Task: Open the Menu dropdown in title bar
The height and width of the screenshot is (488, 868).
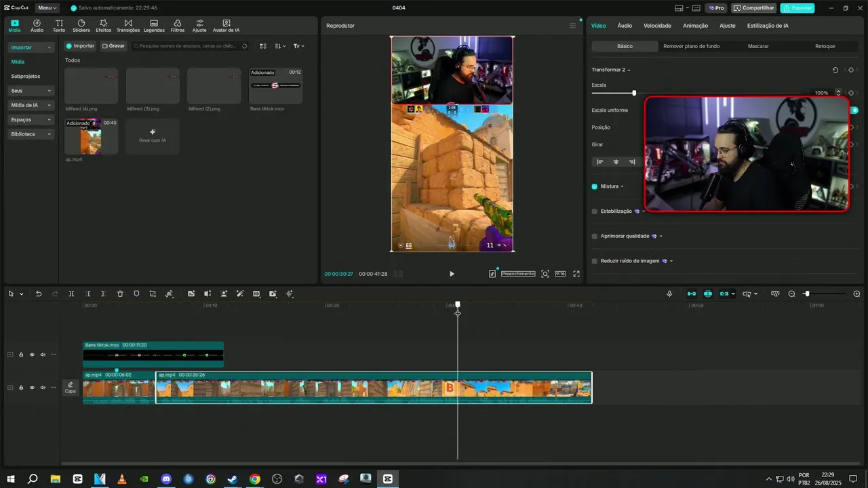Action: (x=47, y=8)
